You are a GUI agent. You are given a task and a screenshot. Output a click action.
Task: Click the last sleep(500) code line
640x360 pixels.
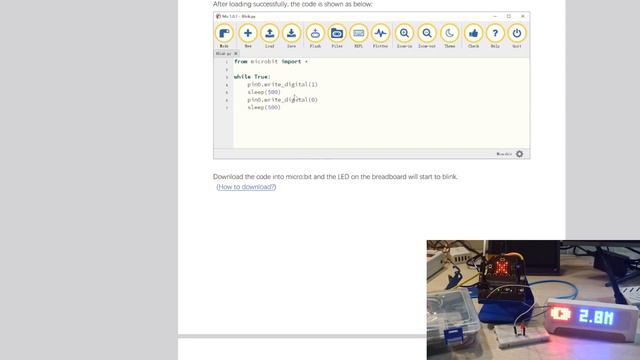point(264,107)
